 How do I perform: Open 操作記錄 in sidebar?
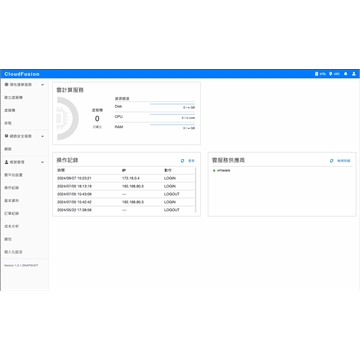click(12, 188)
